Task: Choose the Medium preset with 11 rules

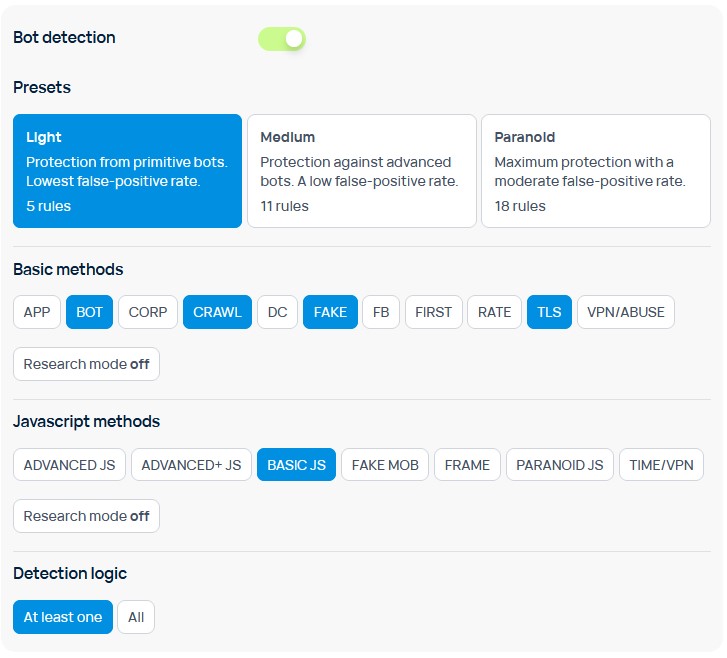Action: (361, 171)
